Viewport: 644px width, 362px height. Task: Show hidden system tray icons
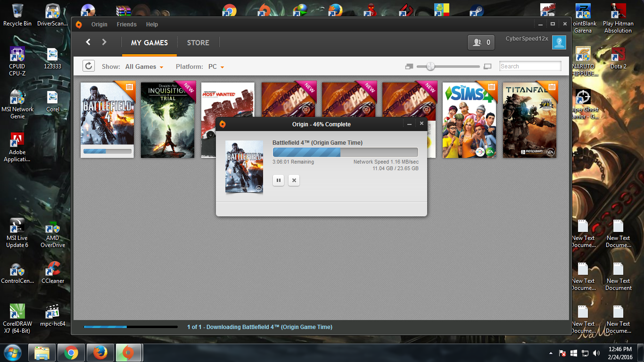pyautogui.click(x=551, y=353)
